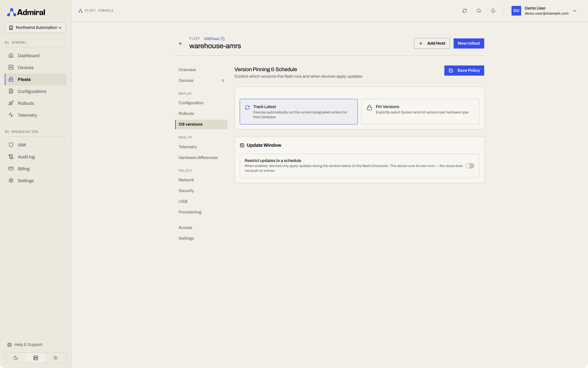Select the Track Latest option card
588x368 pixels.
pos(299,112)
